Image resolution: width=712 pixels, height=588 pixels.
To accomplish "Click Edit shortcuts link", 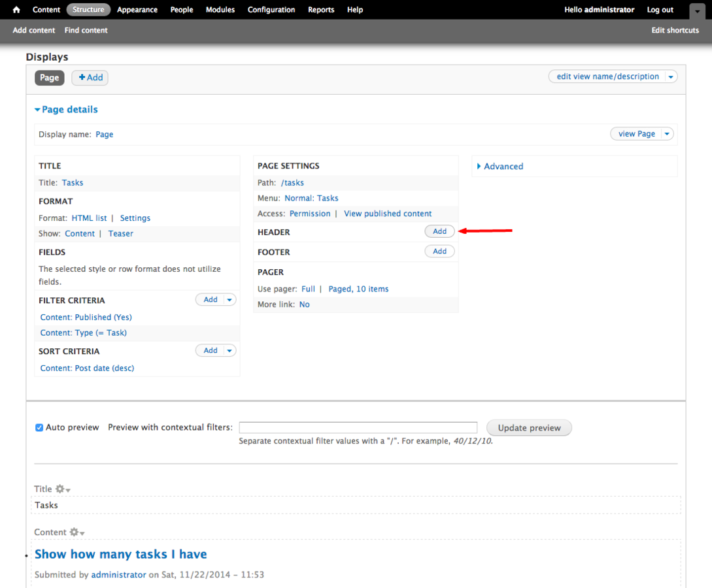I will coord(675,31).
